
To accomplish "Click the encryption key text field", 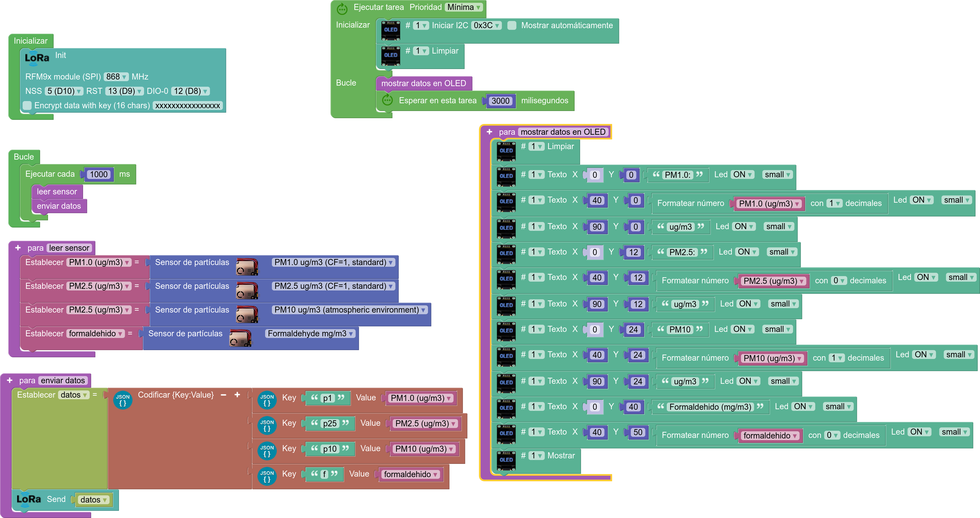I will click(188, 105).
